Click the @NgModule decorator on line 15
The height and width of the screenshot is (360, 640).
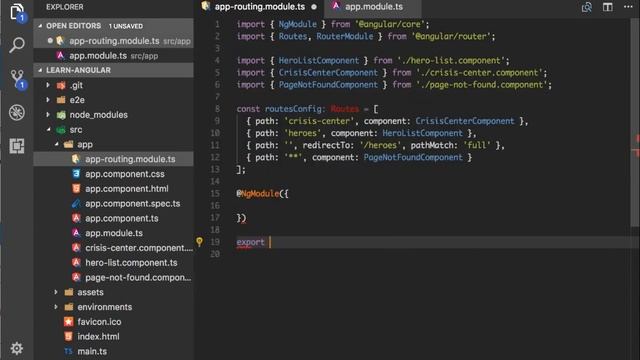pyautogui.click(x=258, y=193)
